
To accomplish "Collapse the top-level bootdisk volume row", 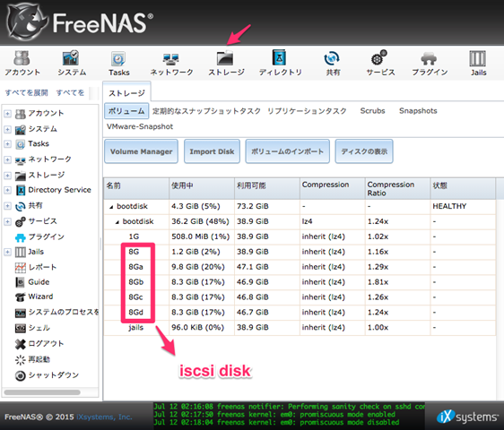I will (x=111, y=207).
